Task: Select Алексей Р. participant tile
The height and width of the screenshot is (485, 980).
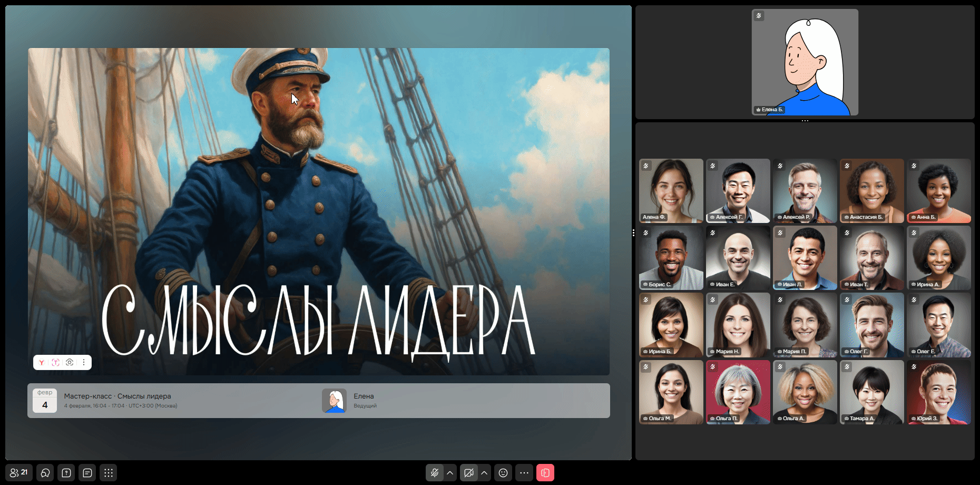Action: point(805,191)
